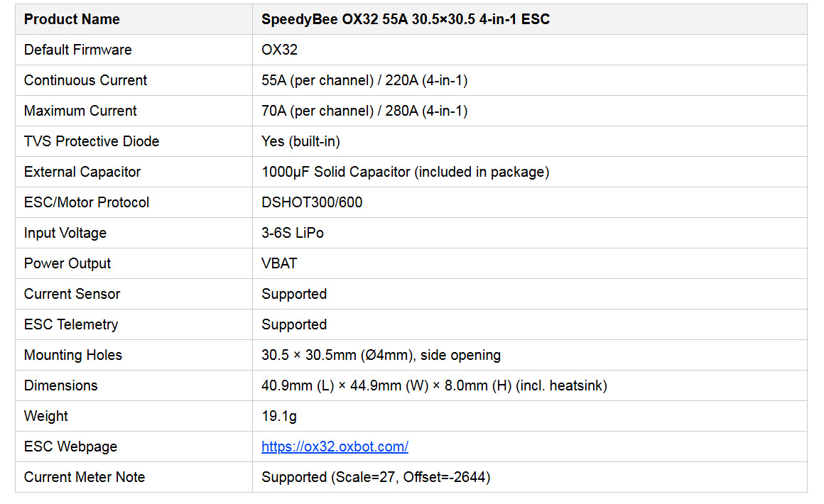Click the OX32 firmware value

pos(279,50)
